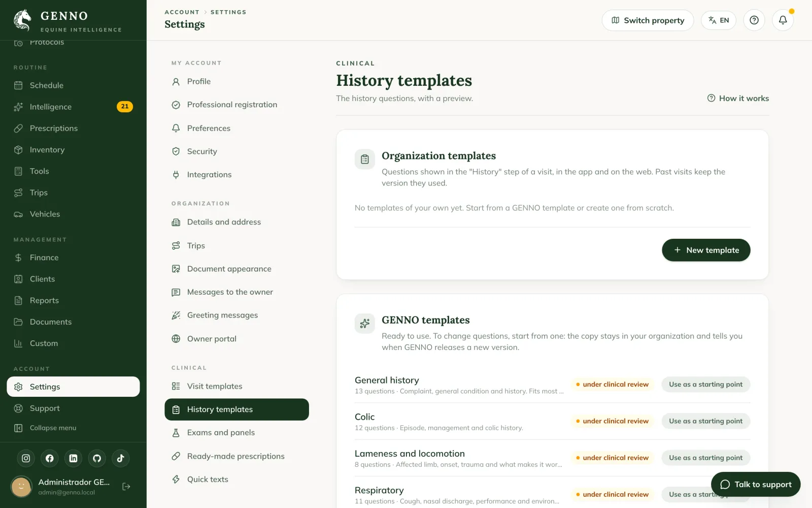Image resolution: width=812 pixels, height=508 pixels.
Task: Use General history as starting point
Action: click(705, 385)
